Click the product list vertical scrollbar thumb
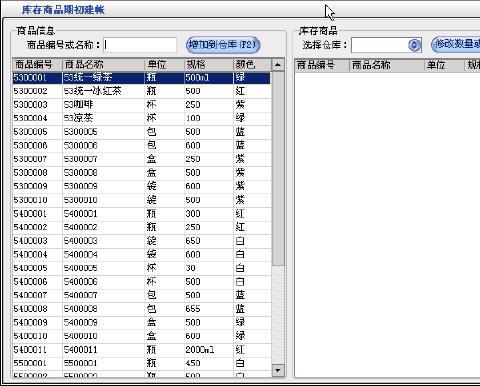 (278, 168)
